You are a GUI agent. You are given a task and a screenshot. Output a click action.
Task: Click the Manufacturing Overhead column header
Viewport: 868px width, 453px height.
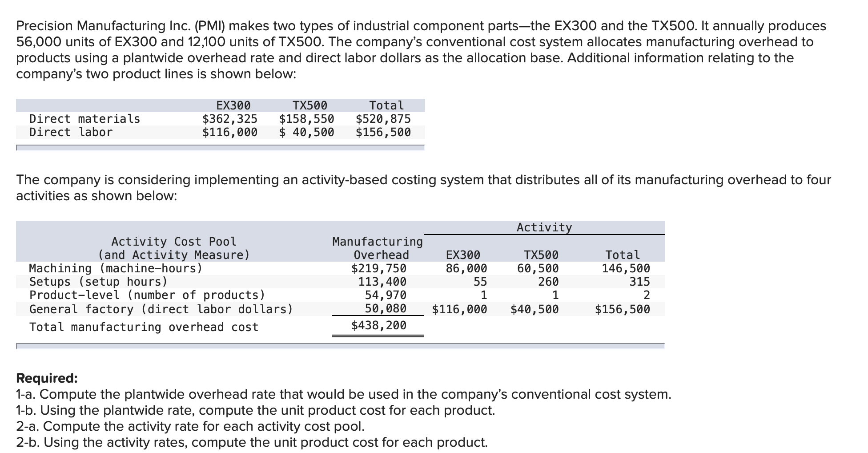pos(377,248)
